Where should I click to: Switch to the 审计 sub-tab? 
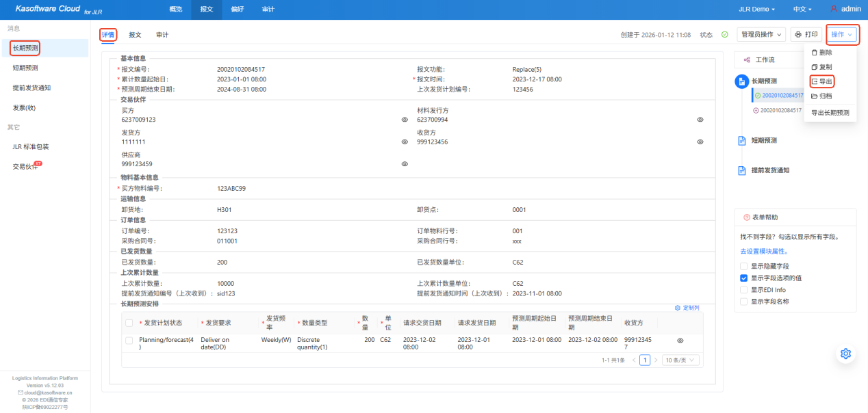(162, 34)
